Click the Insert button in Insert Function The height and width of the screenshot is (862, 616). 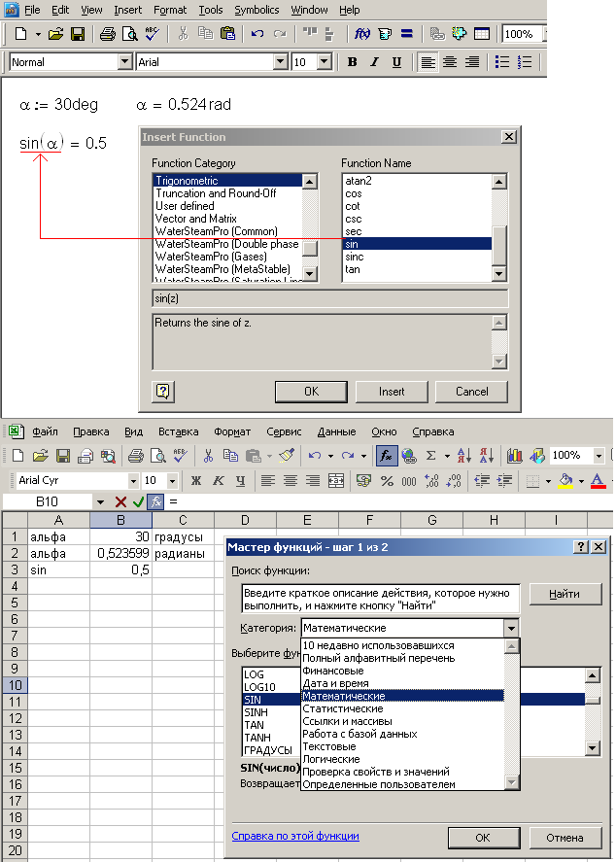click(392, 392)
